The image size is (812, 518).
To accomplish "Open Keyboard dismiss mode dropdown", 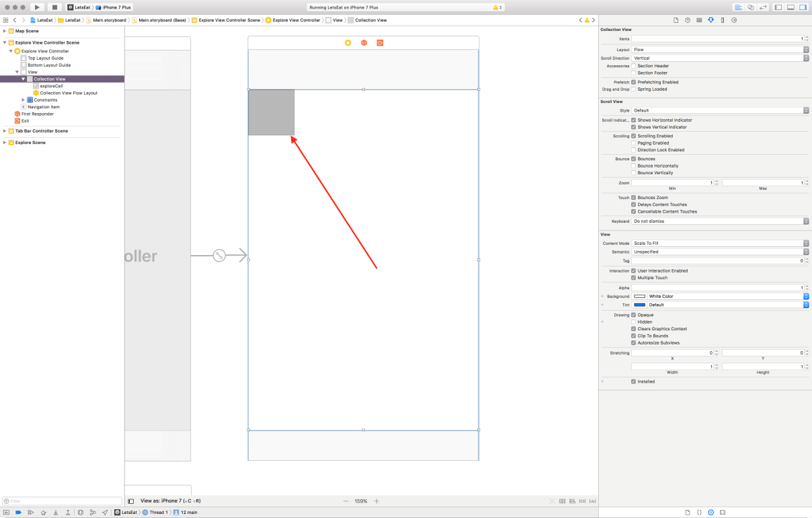I will pos(720,221).
